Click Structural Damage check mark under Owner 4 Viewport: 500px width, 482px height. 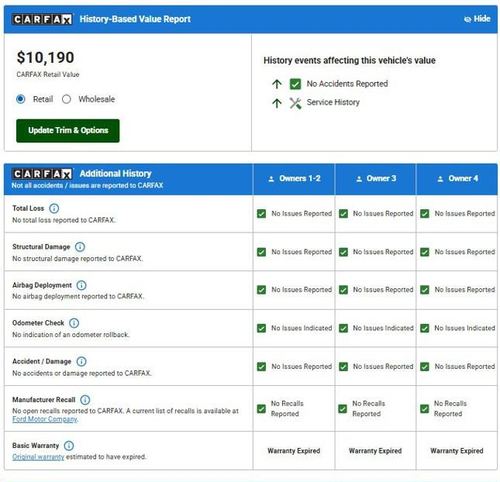coord(425,252)
